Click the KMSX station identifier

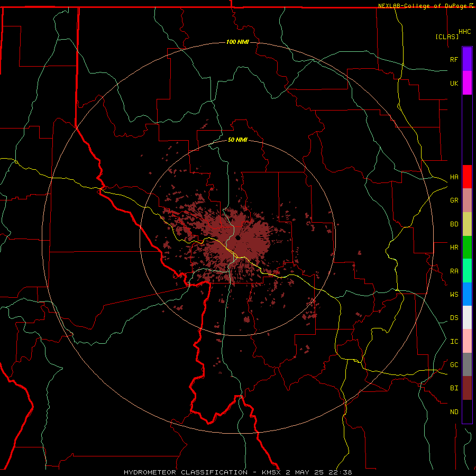pos(272,472)
